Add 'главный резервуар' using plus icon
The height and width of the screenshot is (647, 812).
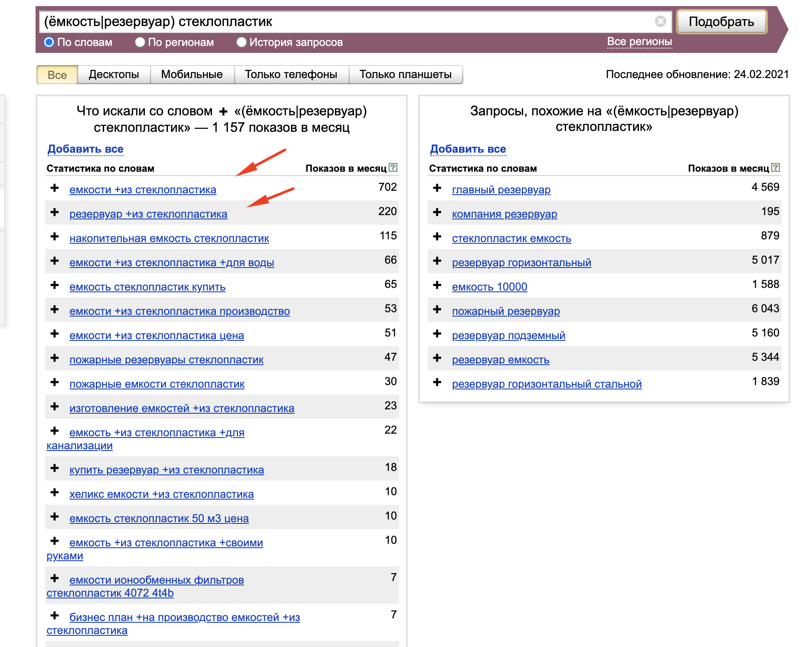pos(437,188)
